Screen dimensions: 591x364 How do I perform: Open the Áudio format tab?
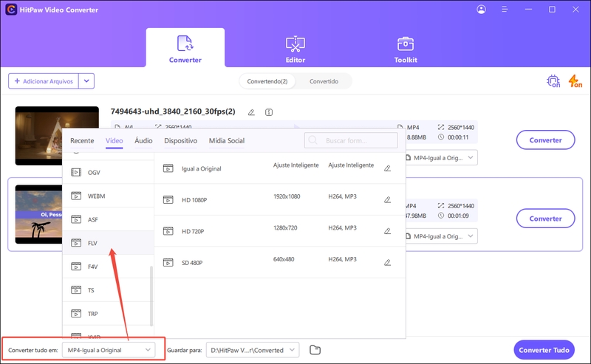click(x=143, y=140)
